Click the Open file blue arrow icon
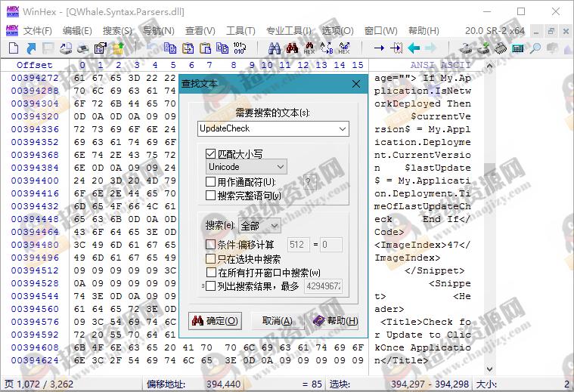The image size is (574, 392). [31, 48]
